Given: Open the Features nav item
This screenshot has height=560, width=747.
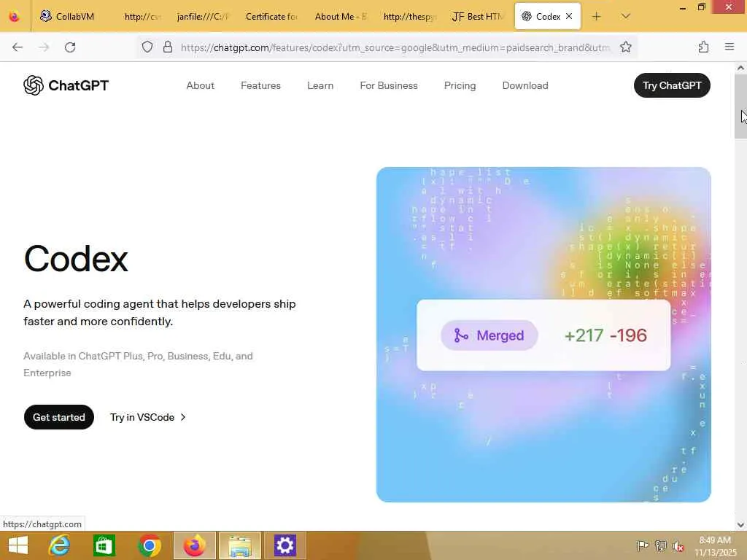Looking at the screenshot, I should pyautogui.click(x=260, y=86).
